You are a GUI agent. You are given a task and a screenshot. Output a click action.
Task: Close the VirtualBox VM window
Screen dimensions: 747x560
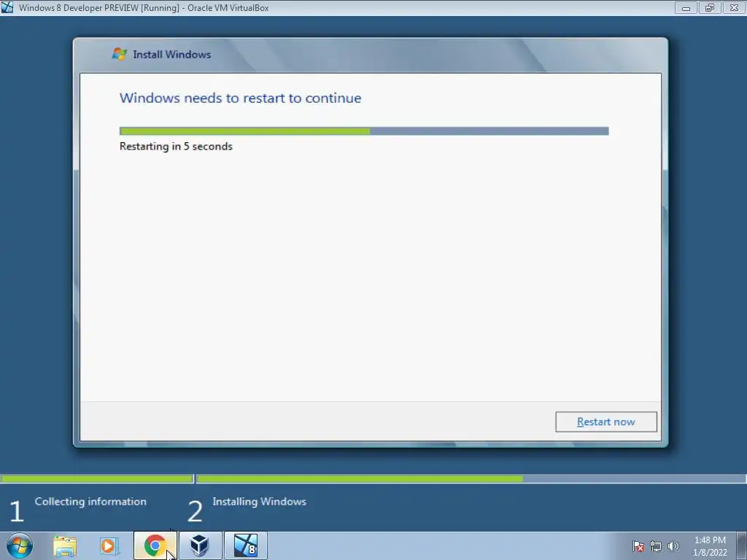tap(734, 8)
